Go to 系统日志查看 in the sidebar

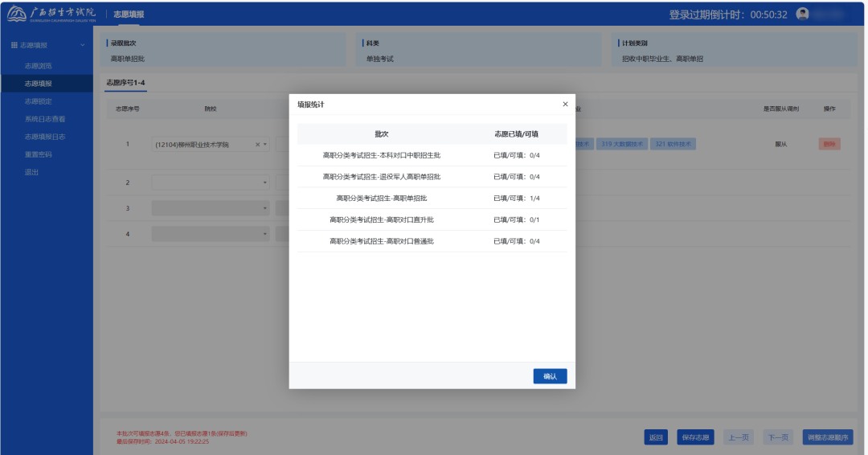(45, 119)
